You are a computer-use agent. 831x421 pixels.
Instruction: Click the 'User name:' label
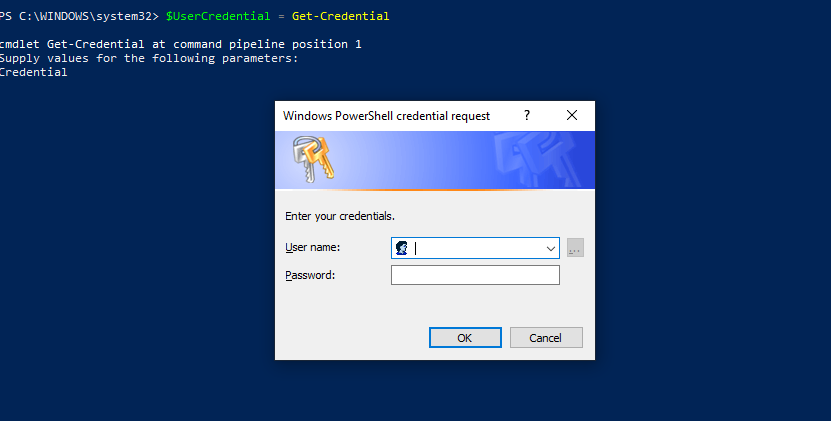313,248
